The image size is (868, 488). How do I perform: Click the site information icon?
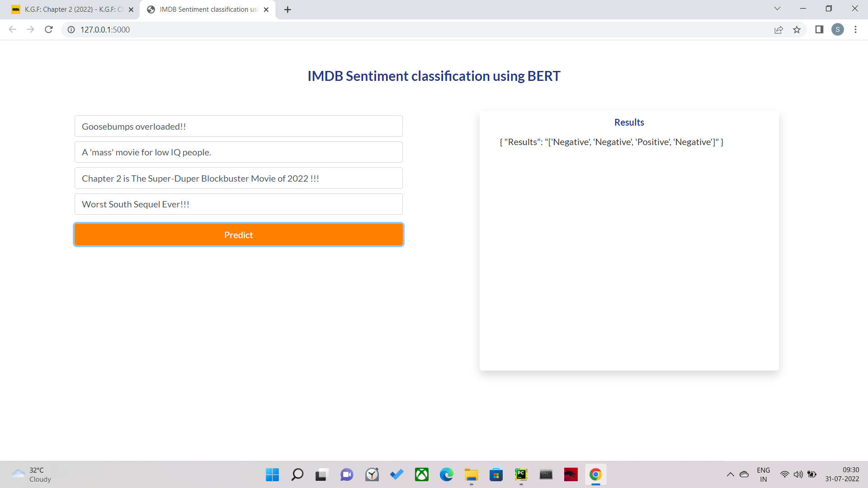71,29
